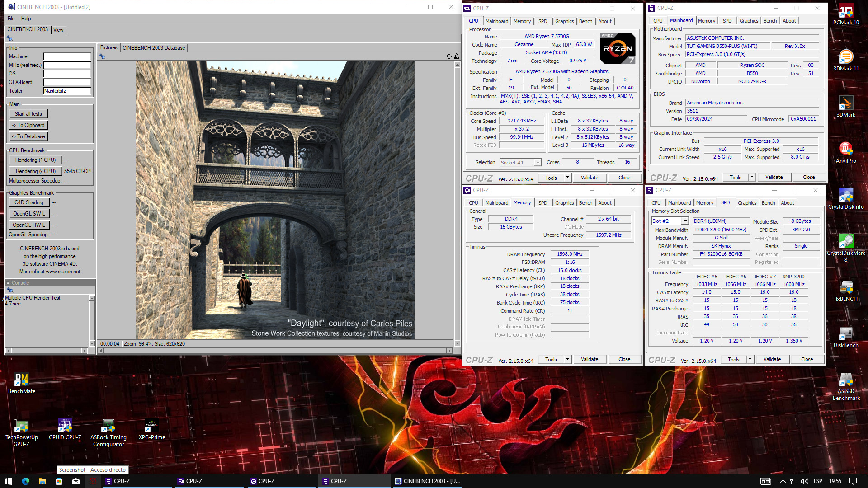
Task: Select Graphics tab in CPU-Z Mainboard window
Action: click(x=749, y=21)
